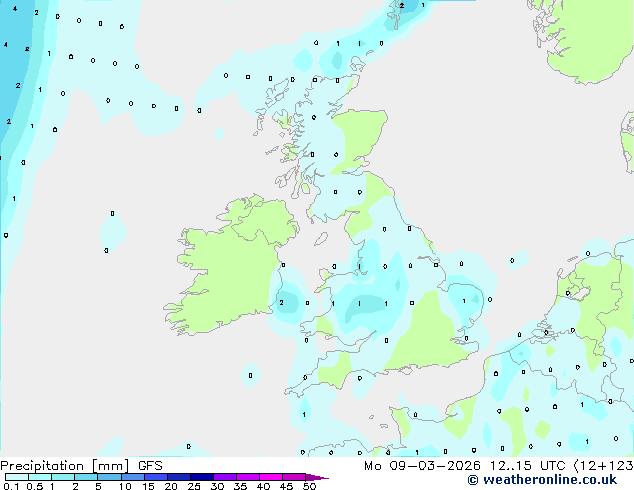Select the 10–15 mm legend color box
This screenshot has width=634, height=490.
click(x=133, y=477)
